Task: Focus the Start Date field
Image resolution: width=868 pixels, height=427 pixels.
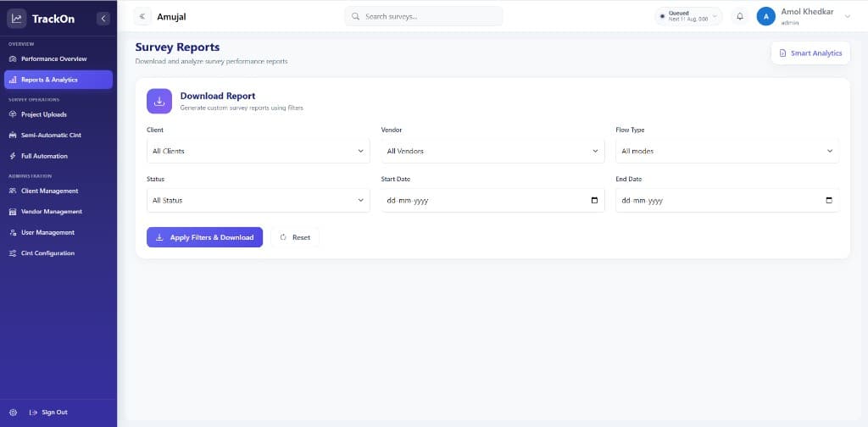Action: coord(492,200)
